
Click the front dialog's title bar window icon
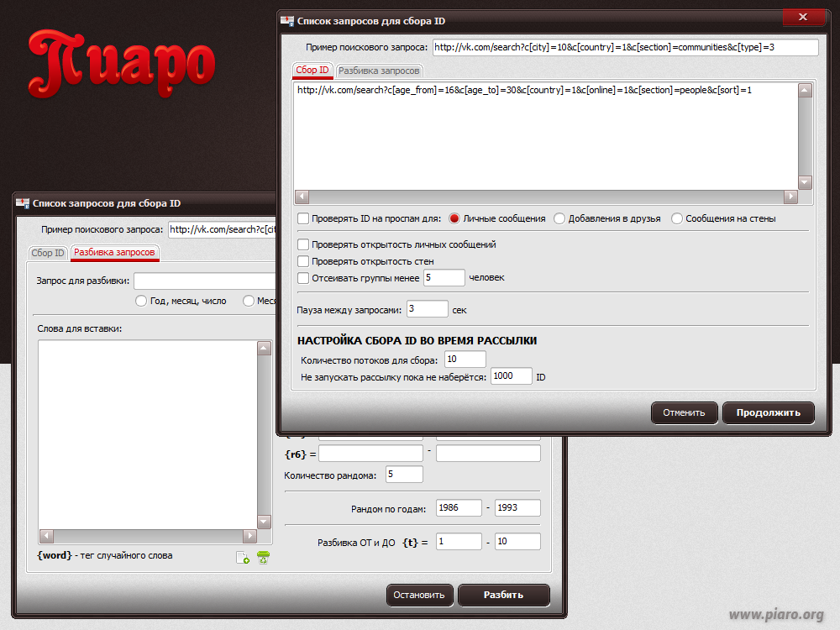pyautogui.click(x=287, y=21)
